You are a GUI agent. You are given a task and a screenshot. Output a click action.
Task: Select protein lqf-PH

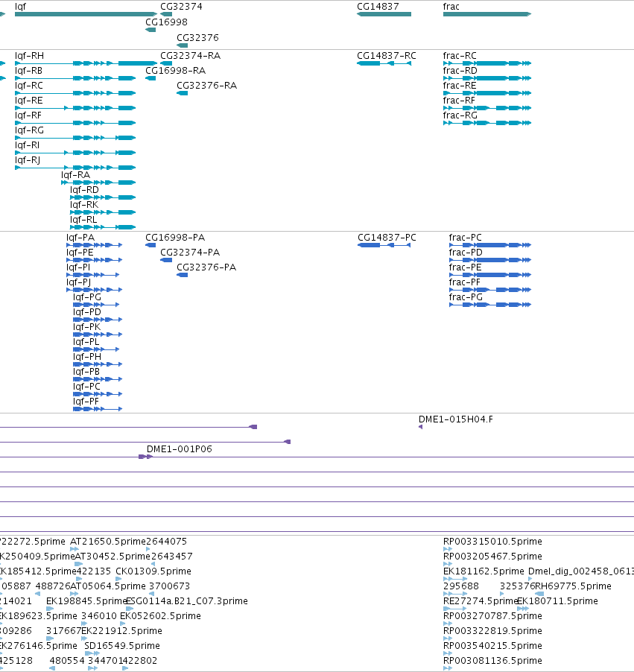coord(98,364)
